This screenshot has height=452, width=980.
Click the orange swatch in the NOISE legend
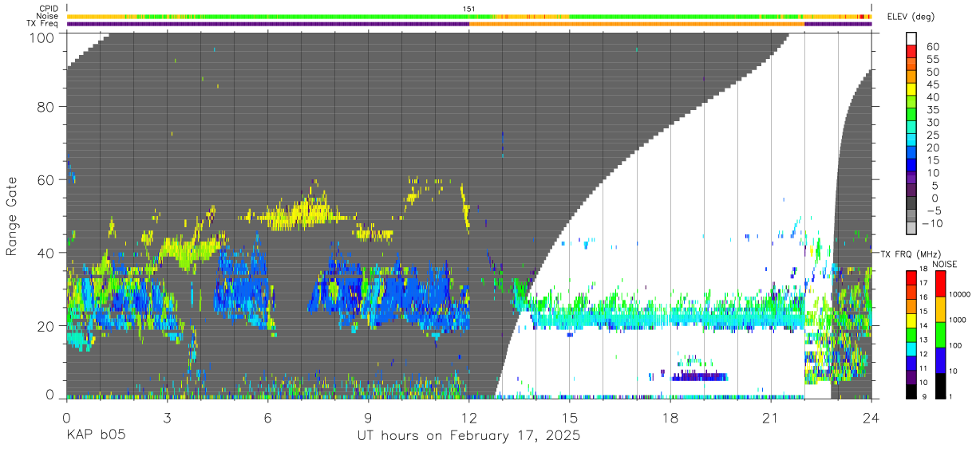point(940,309)
